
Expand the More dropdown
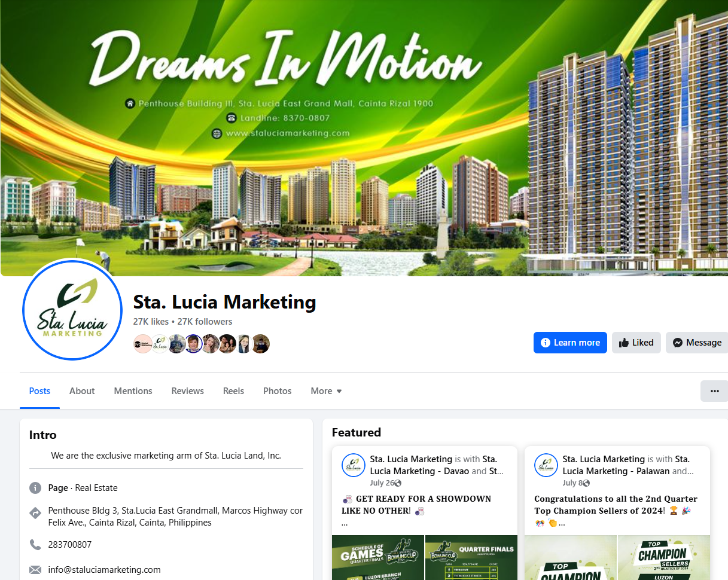[326, 391]
